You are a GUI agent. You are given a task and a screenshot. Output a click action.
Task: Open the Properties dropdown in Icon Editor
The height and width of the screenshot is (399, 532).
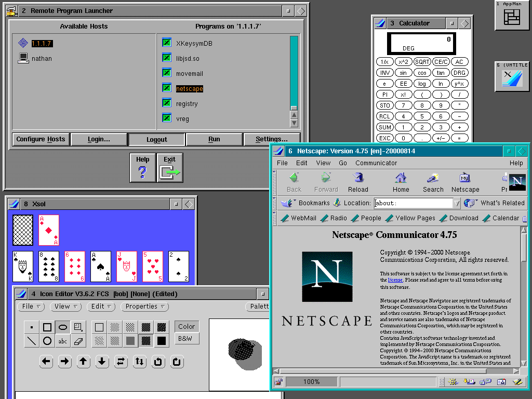[x=144, y=307]
